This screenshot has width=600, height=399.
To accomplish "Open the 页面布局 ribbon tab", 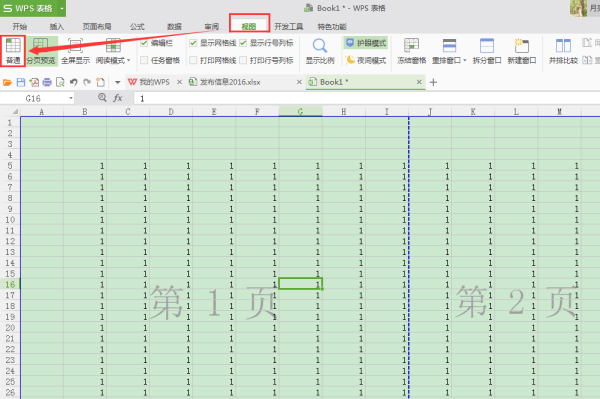I will tap(97, 26).
